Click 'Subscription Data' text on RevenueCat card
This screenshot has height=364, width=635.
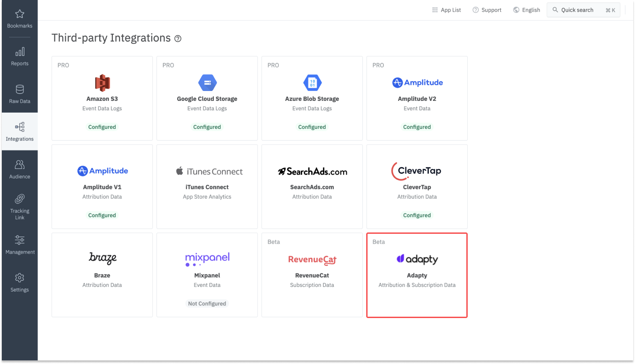[x=312, y=285]
